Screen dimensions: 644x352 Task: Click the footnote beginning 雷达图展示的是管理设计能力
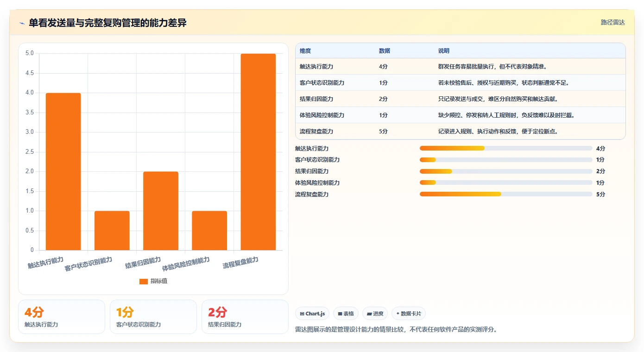[x=396, y=330]
